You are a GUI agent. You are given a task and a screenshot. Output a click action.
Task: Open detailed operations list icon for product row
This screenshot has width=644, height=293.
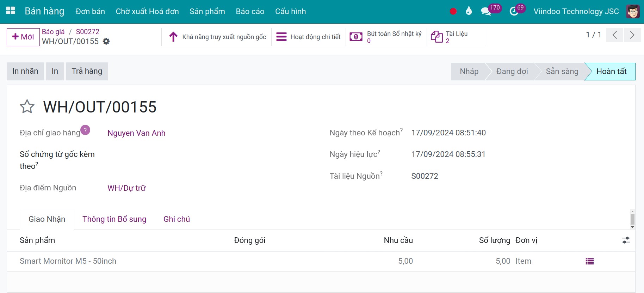(x=589, y=261)
